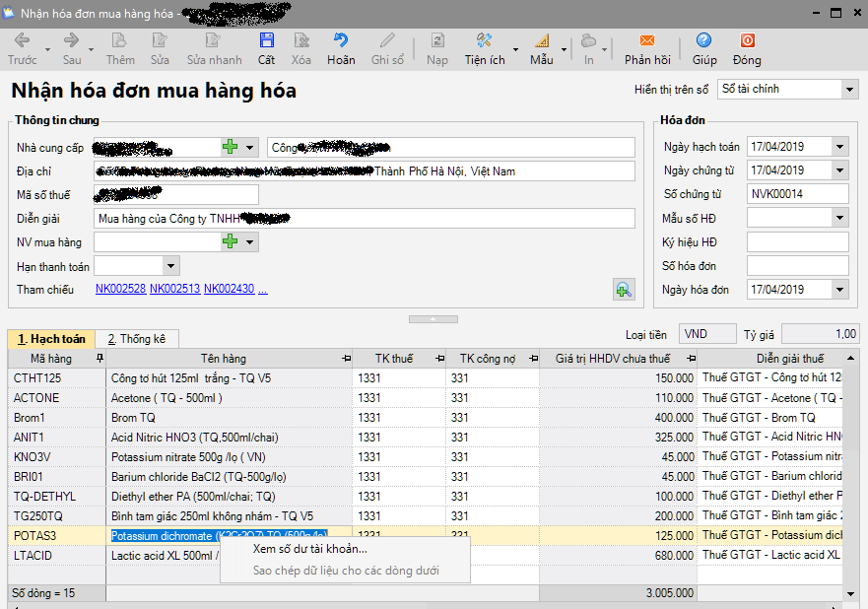Pin the TK thuế column header

coord(437,359)
